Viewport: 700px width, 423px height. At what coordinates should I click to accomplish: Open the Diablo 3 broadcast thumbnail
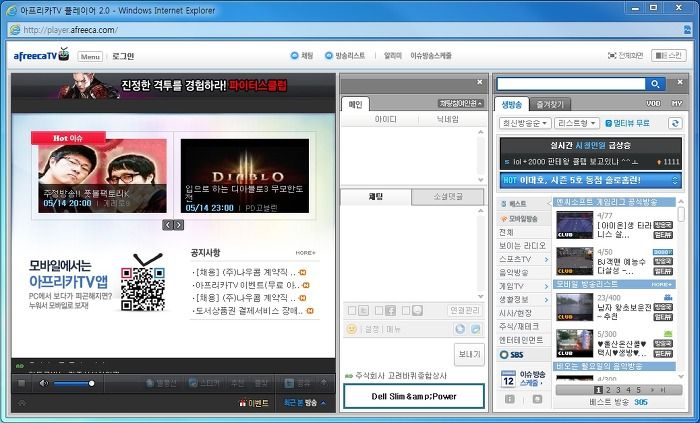point(245,175)
